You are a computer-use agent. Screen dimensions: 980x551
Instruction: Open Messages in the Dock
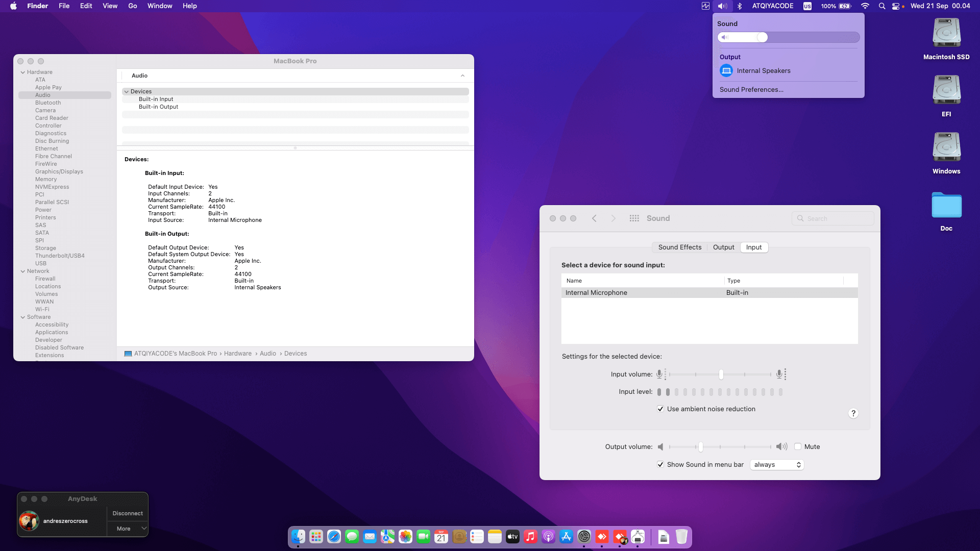click(x=352, y=537)
